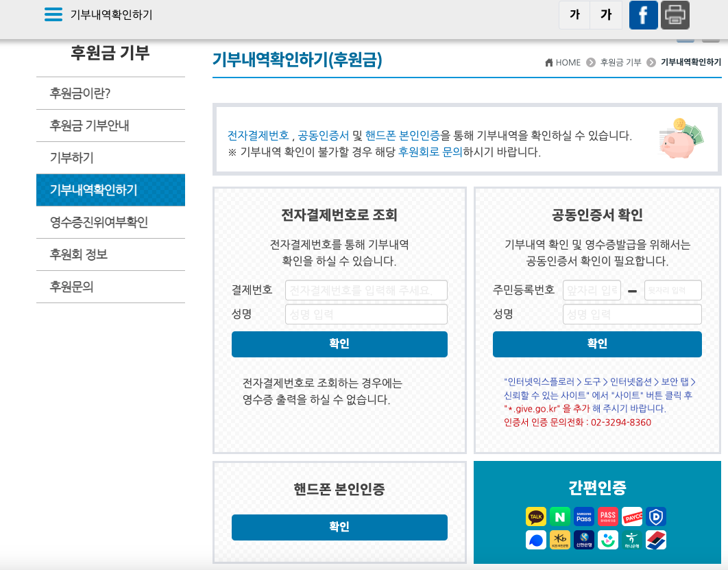This screenshot has width=728, height=570.
Task: Click the 결제번호 input field
Action: pos(365,289)
